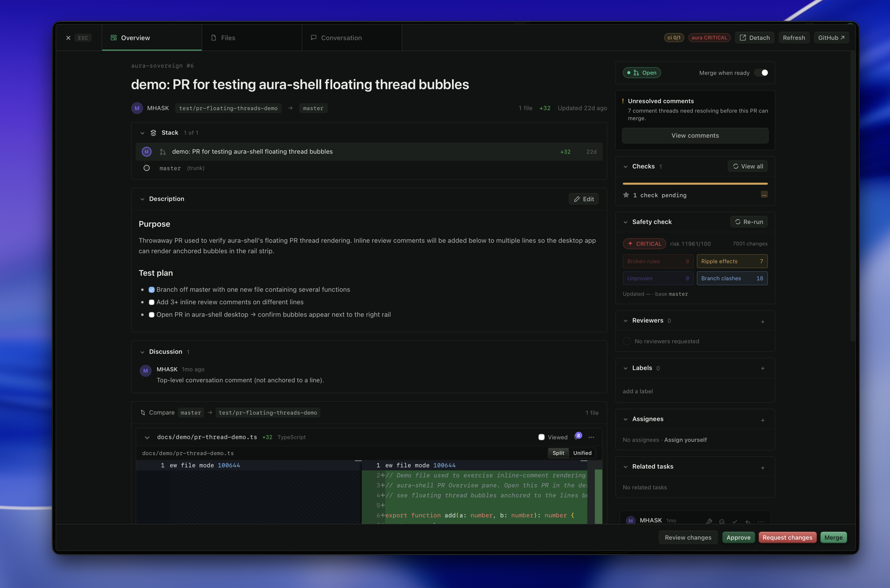Open the Conversation tab
This screenshot has height=588, width=890.
352,38
